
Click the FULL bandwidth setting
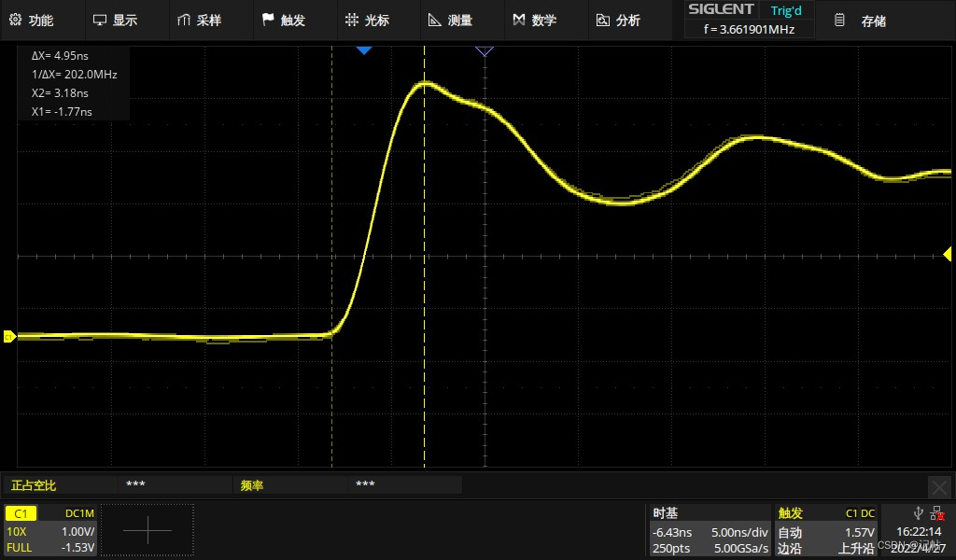[x=19, y=547]
